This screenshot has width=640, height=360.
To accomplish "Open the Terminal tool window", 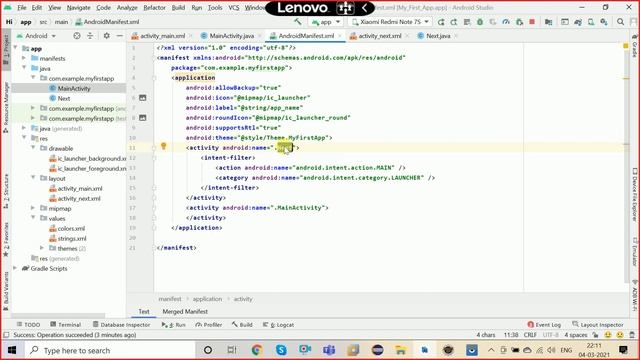I will tap(66, 324).
